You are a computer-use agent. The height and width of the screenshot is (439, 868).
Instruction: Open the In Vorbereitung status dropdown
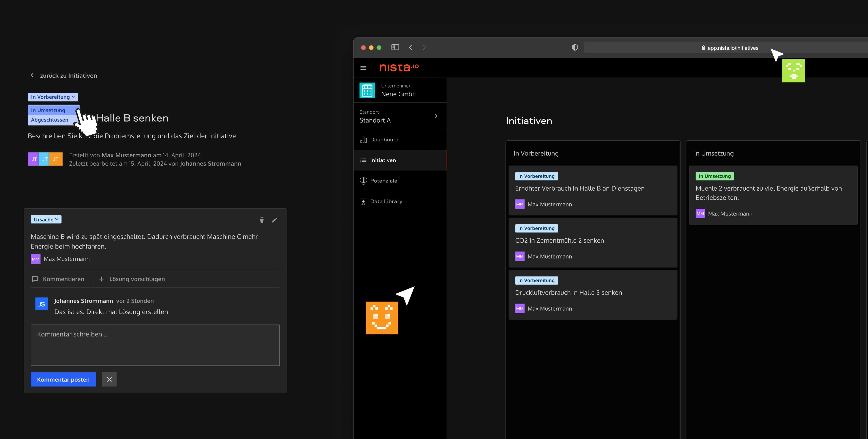coord(53,97)
